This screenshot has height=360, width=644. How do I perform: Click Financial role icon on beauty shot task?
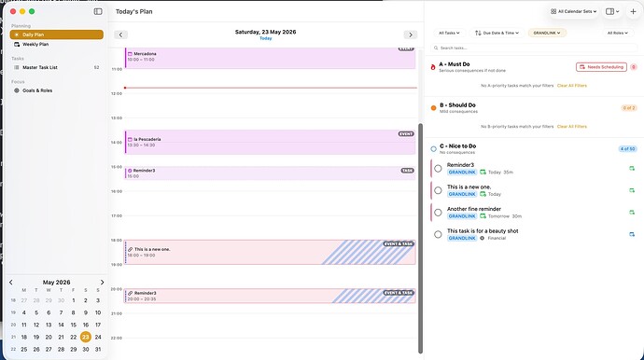[x=483, y=238]
